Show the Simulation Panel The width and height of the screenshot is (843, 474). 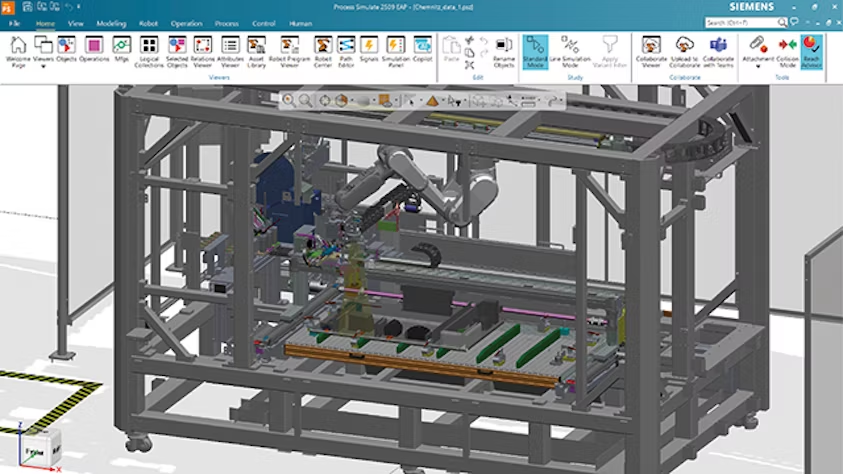click(396, 50)
